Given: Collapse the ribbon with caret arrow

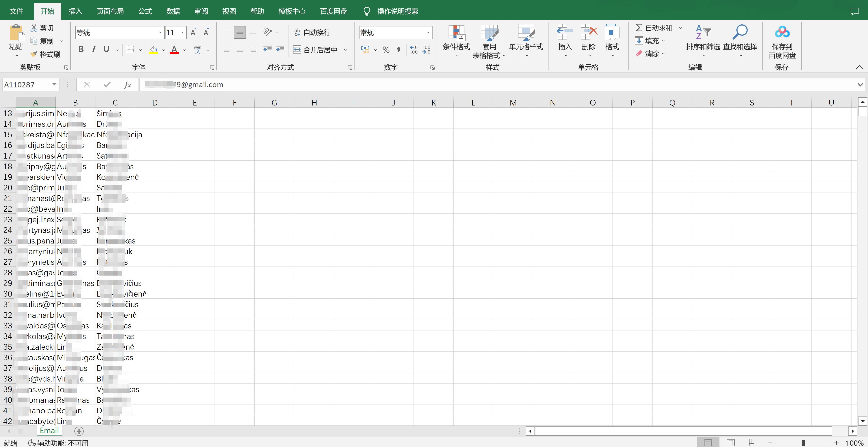Looking at the screenshot, I should [859, 67].
